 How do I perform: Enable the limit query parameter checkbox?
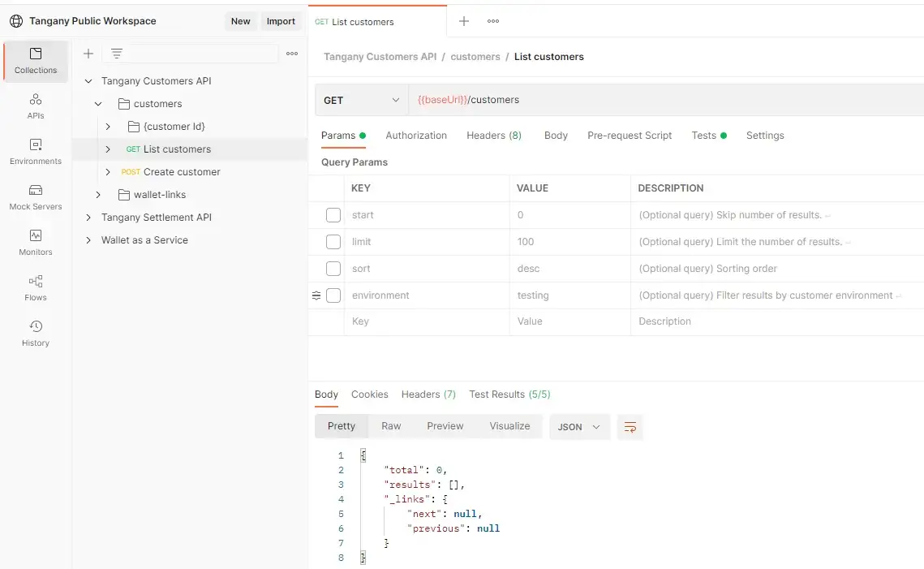(x=333, y=242)
